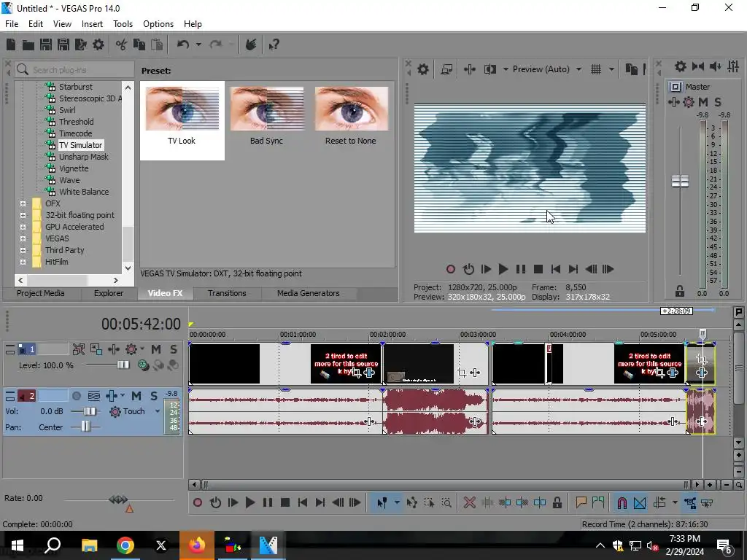Insert a marker from the timeline toolbar

pyautogui.click(x=581, y=502)
